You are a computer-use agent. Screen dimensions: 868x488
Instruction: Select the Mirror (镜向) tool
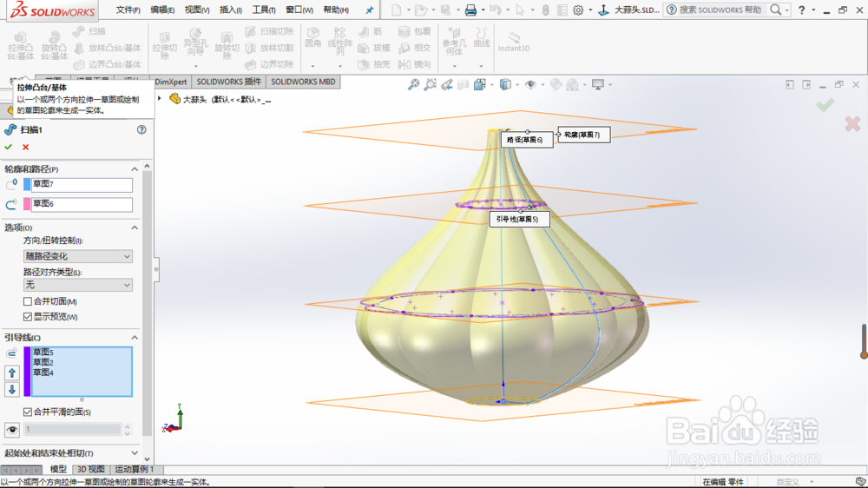click(x=415, y=64)
